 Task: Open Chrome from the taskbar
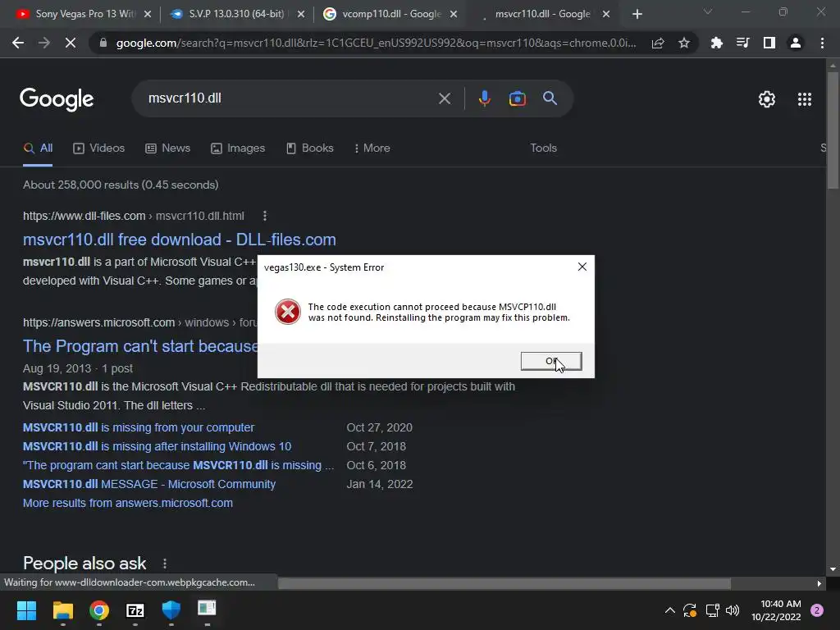tap(99, 610)
